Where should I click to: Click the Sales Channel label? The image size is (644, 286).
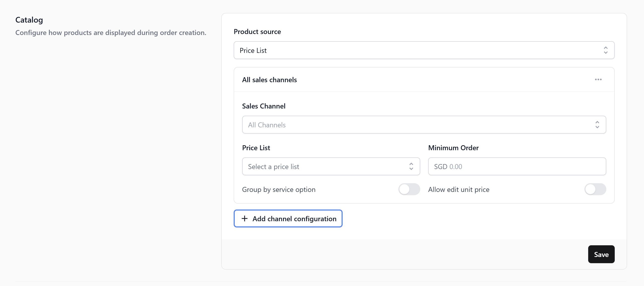[x=263, y=106]
